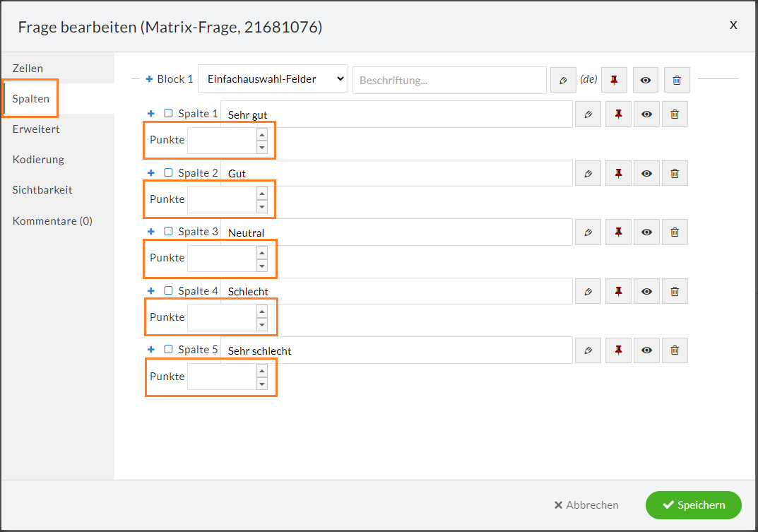Image resolution: width=758 pixels, height=532 pixels.
Task: Tick the Spalte 5 checkbox
Action: coord(168,349)
